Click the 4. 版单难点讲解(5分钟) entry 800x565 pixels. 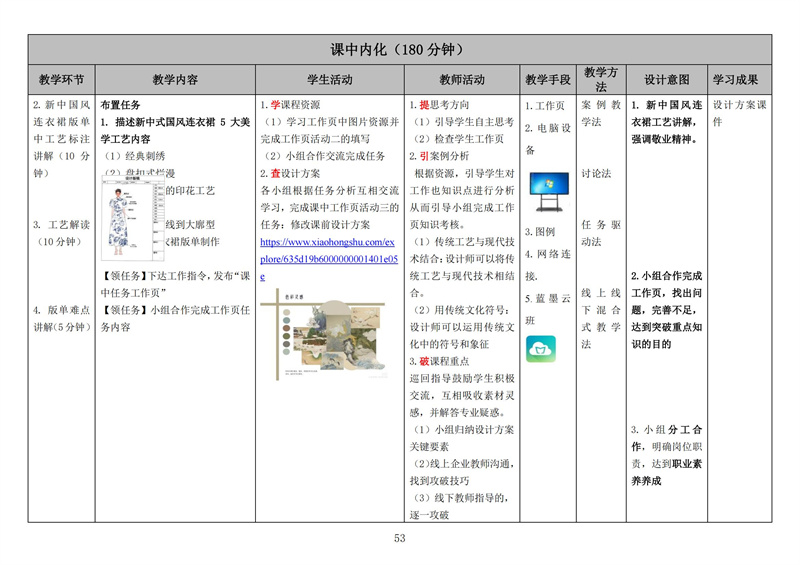[62, 318]
